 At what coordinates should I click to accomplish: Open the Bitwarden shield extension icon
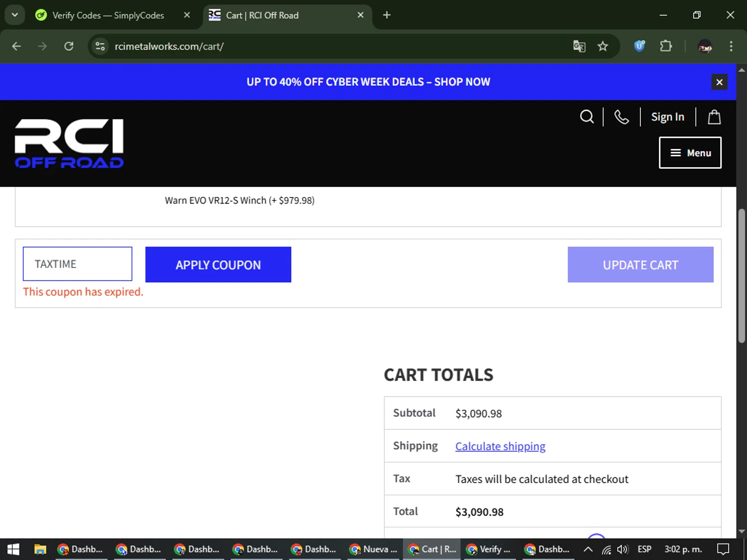click(639, 46)
